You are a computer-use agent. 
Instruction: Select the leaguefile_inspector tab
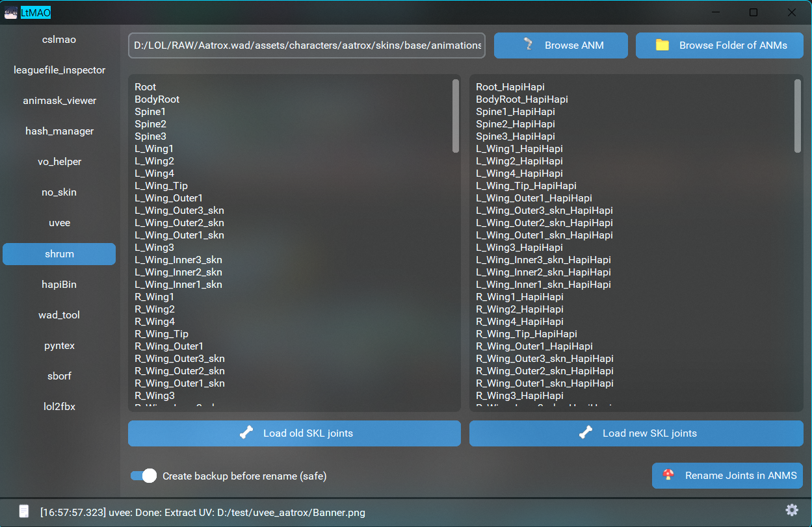[x=59, y=70]
